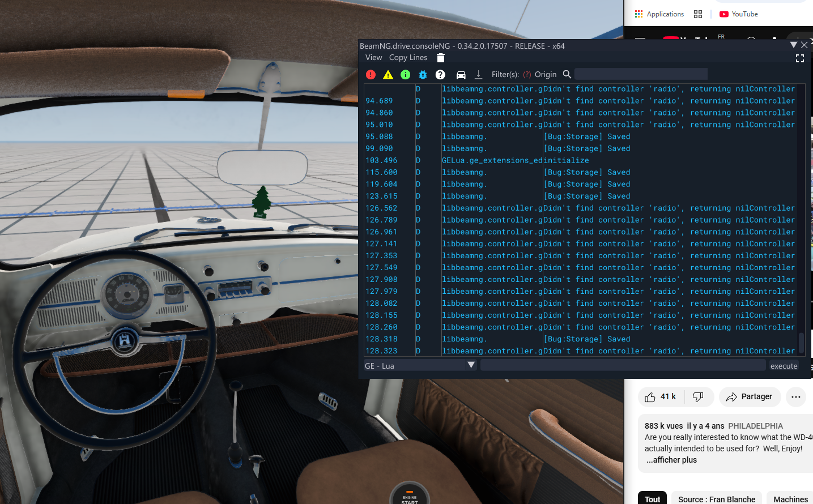Select the log line at timestamp 128.318

pyautogui.click(x=580, y=339)
